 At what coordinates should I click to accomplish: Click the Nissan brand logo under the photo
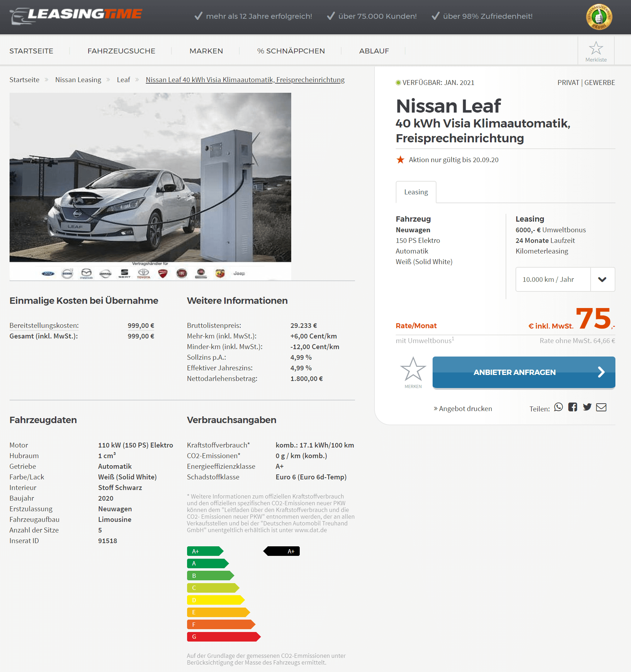105,273
